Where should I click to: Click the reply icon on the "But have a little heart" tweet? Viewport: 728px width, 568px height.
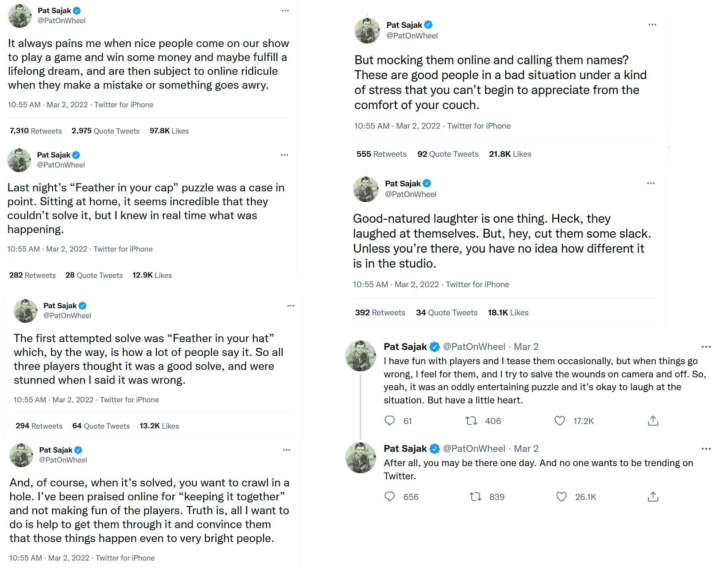click(x=389, y=421)
